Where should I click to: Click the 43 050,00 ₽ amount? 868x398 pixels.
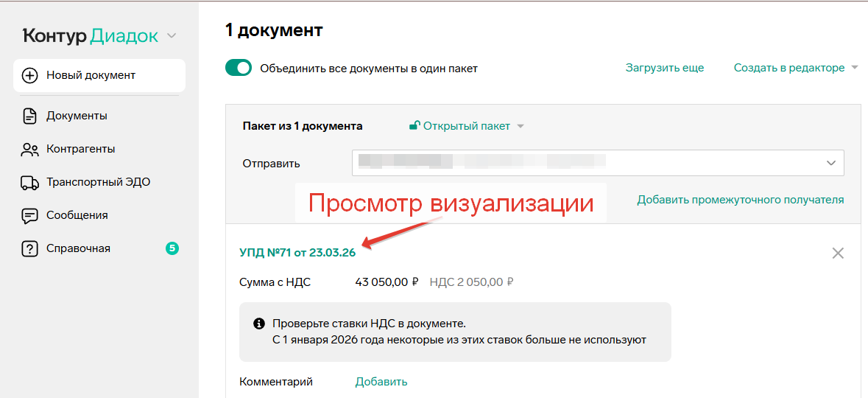click(387, 282)
